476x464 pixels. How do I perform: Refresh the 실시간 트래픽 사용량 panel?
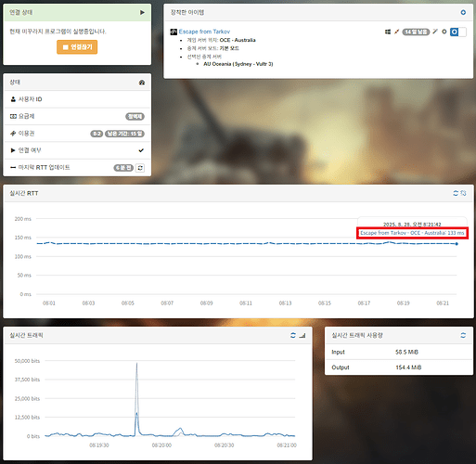[463, 335]
